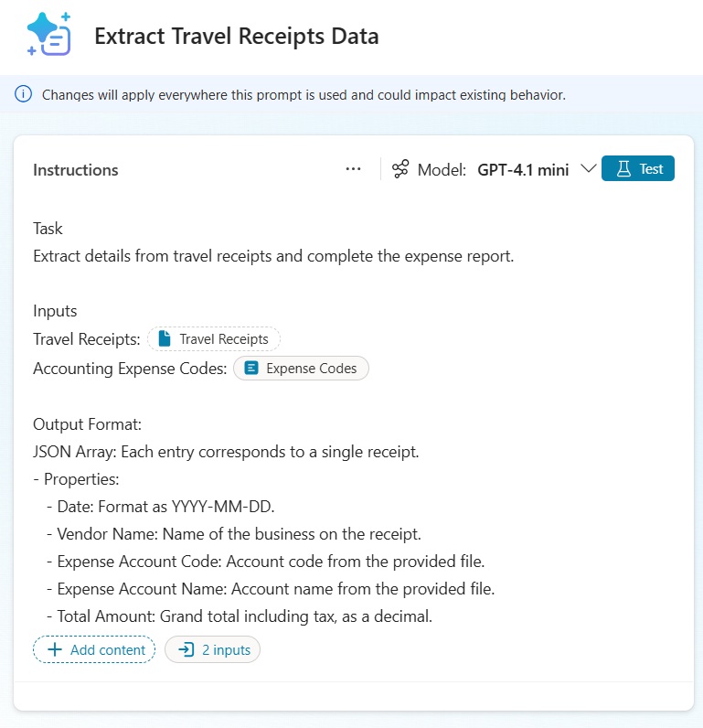Viewport: 703px width, 728px height.
Task: Click the Expense Codes text icon
Action: point(251,369)
